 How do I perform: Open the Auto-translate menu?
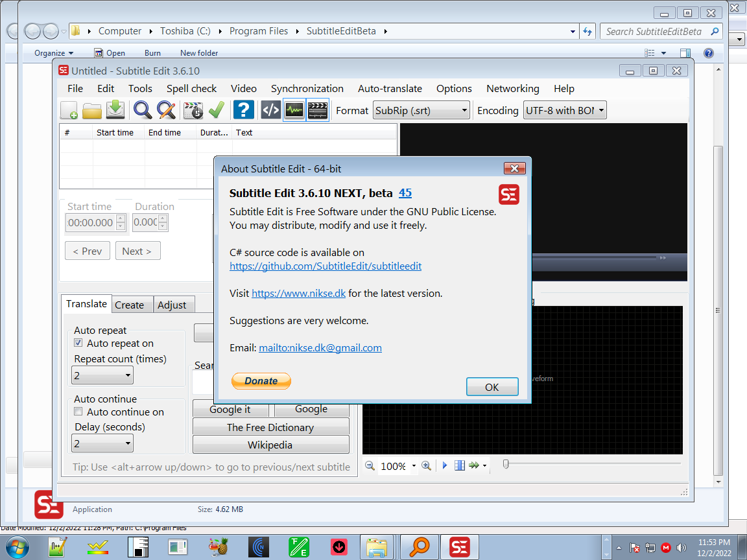click(x=390, y=89)
